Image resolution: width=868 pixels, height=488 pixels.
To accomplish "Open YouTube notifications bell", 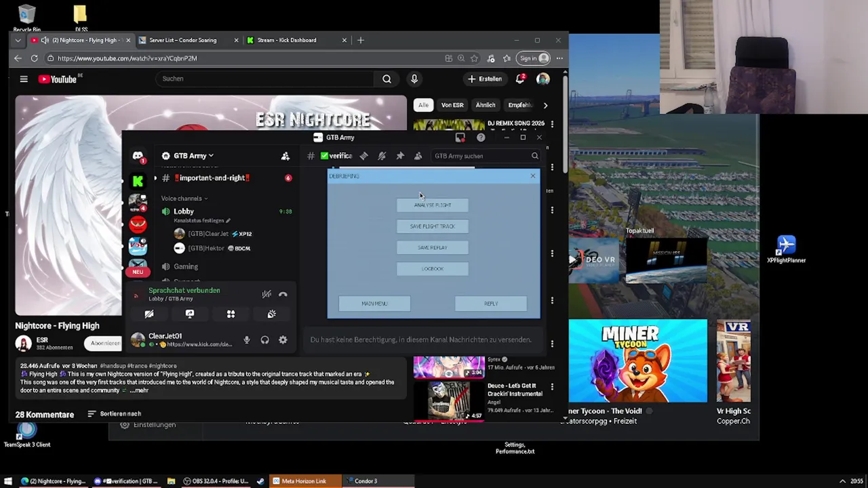I will (520, 79).
